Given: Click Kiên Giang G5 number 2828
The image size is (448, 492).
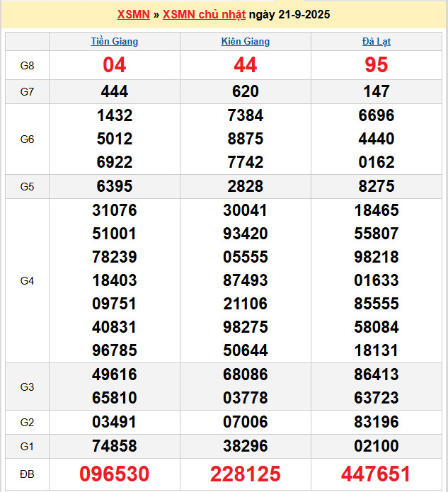Looking at the screenshot, I should point(246,186).
